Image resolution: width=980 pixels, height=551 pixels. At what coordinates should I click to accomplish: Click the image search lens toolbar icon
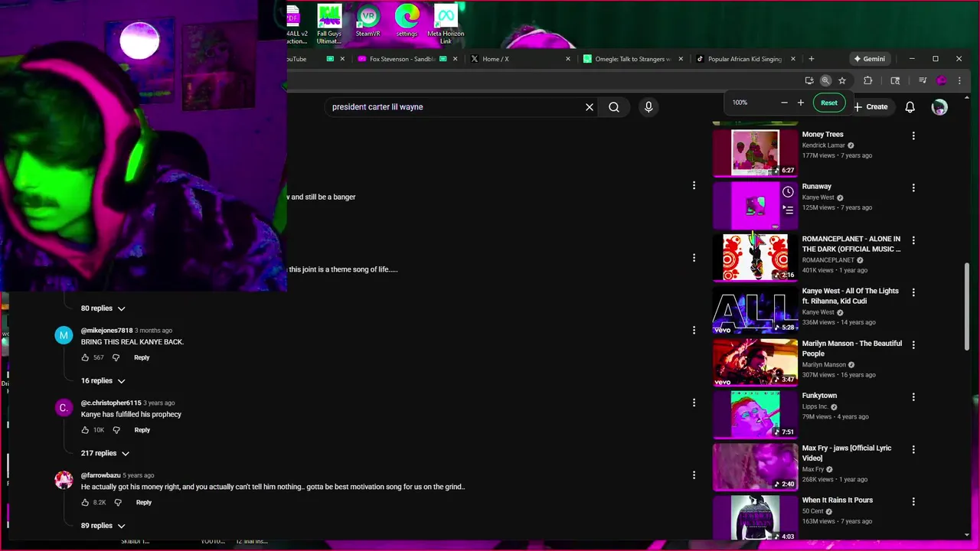click(x=895, y=80)
